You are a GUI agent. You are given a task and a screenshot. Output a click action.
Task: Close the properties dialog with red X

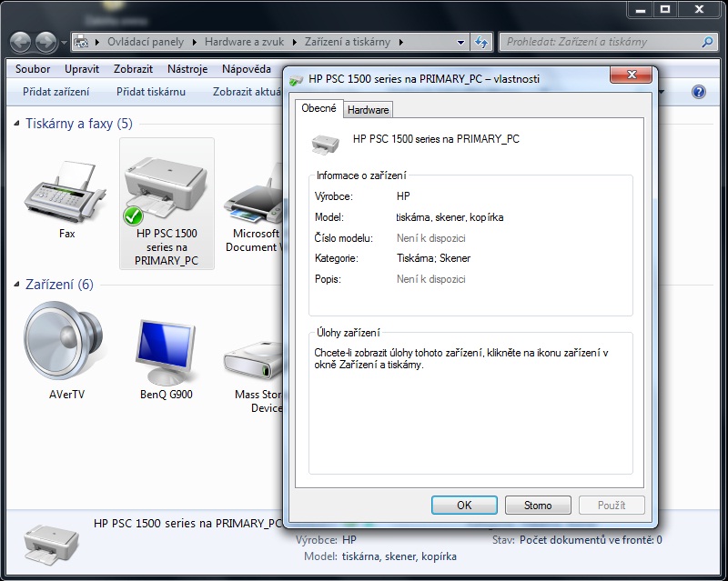click(x=631, y=75)
